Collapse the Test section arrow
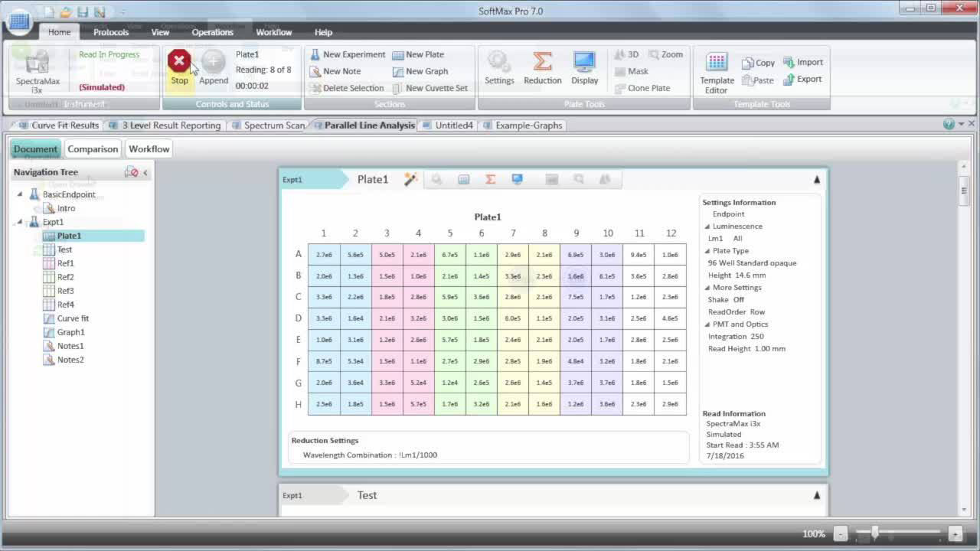 [816, 494]
